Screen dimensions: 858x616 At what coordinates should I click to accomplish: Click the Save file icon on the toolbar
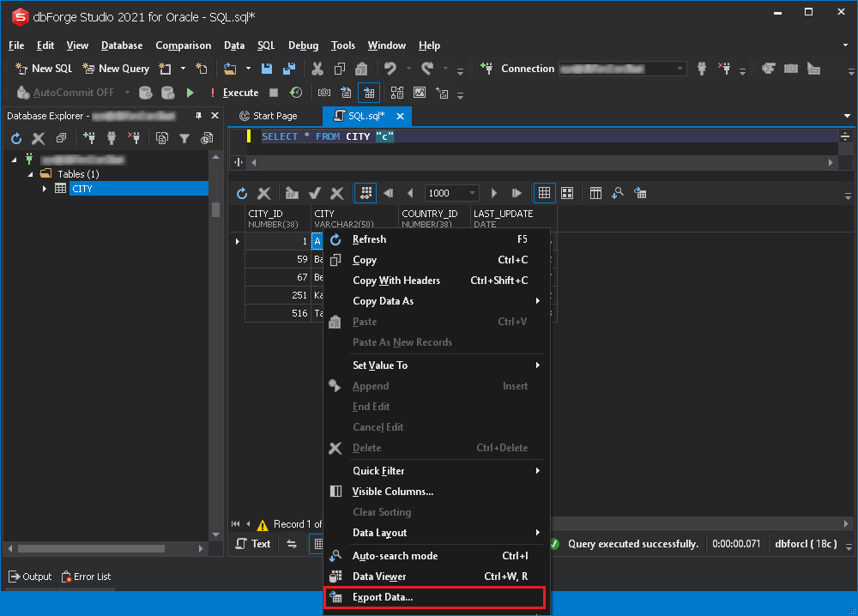point(267,68)
